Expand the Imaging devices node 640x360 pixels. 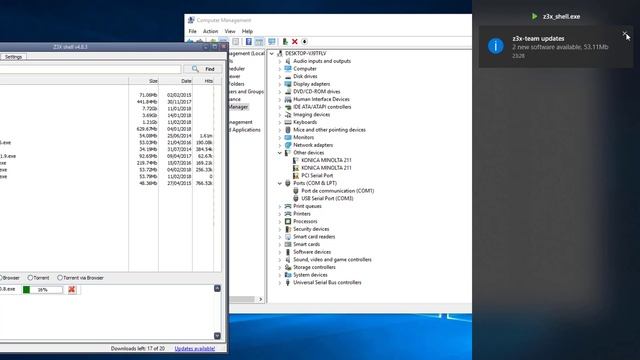(x=280, y=114)
